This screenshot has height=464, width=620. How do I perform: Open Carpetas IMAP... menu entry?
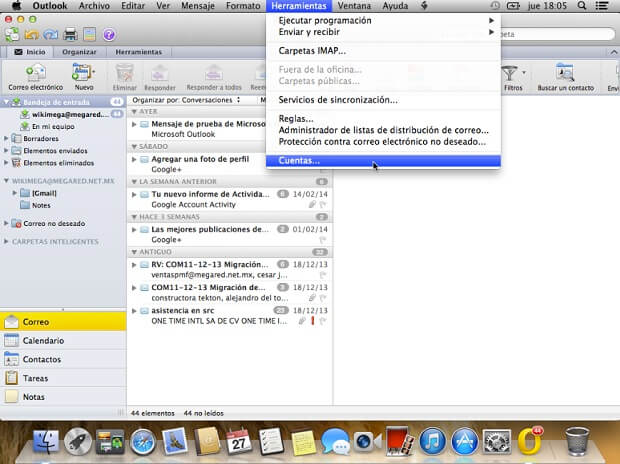tap(383, 51)
